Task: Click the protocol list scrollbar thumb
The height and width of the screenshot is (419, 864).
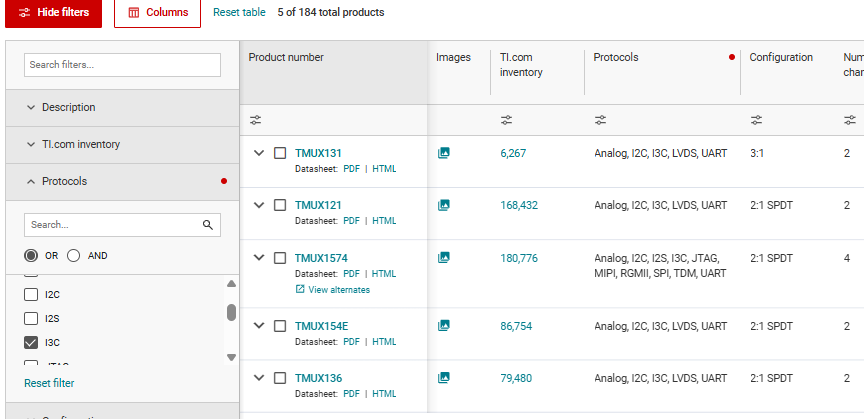Action: pyautogui.click(x=231, y=312)
